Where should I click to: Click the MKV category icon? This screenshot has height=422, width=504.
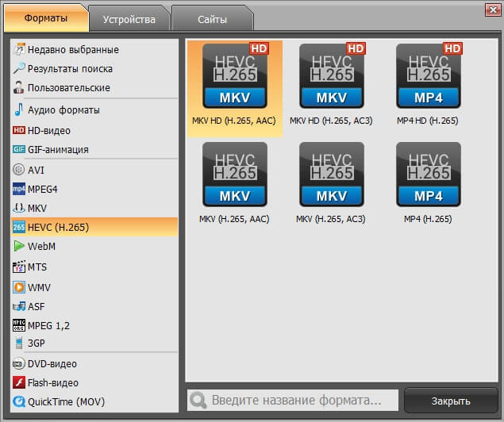[x=19, y=208]
